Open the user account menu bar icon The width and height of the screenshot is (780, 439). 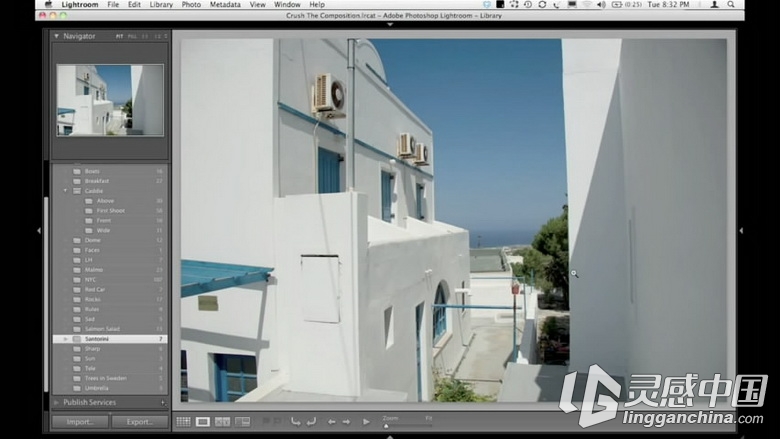[x=714, y=4]
